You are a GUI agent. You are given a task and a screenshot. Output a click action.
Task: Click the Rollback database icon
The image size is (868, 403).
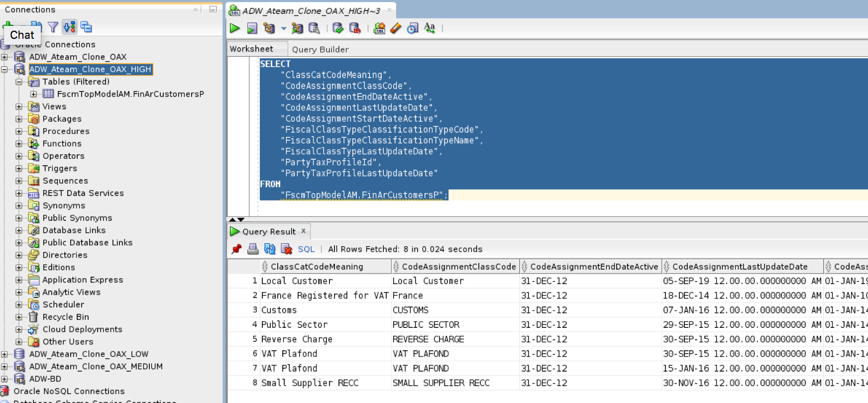click(355, 28)
